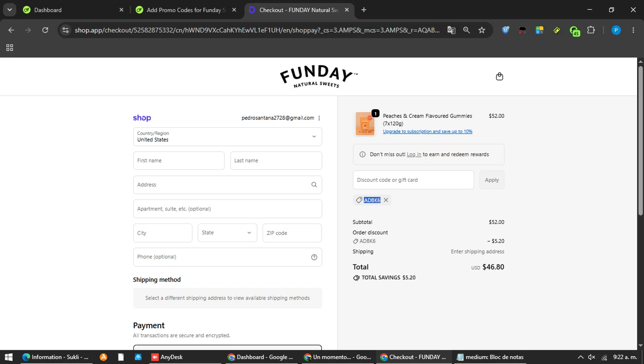Viewport: 644px width, 364px height.
Task: Open the apps grid in bookmarks bar
Action: pos(9,48)
